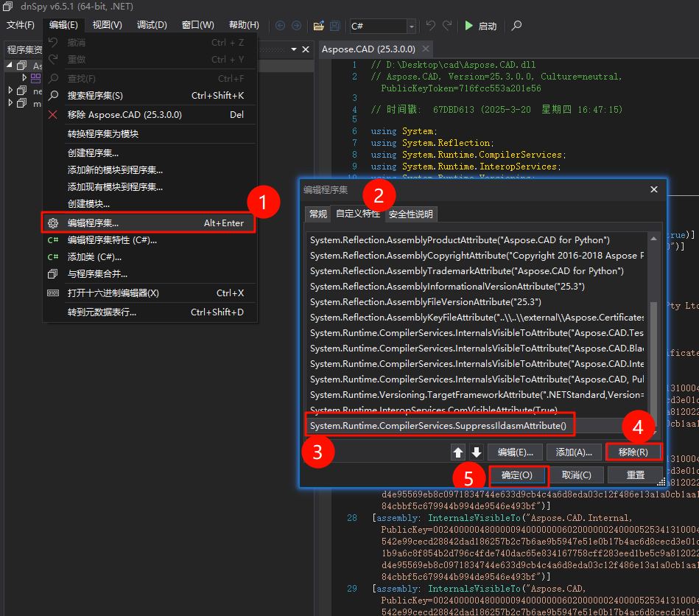The height and width of the screenshot is (616, 699).
Task: Switch to the 安全性说明 tab
Action: tap(410, 214)
